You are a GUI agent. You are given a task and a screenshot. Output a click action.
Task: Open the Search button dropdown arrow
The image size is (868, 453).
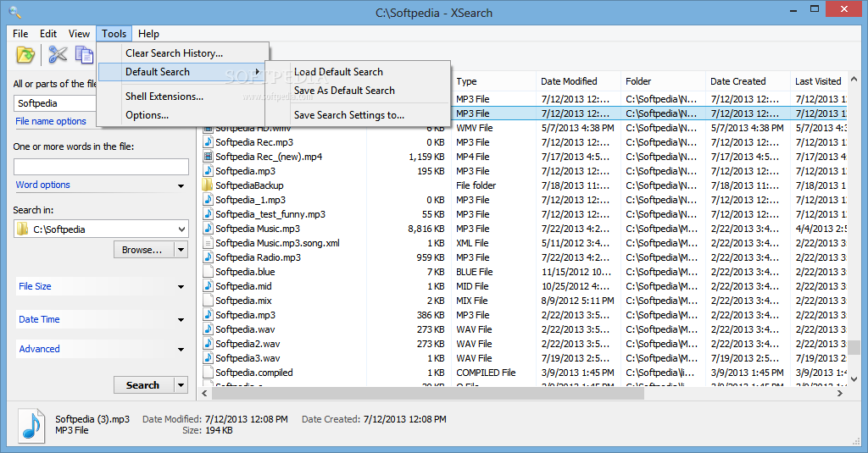pyautogui.click(x=181, y=385)
